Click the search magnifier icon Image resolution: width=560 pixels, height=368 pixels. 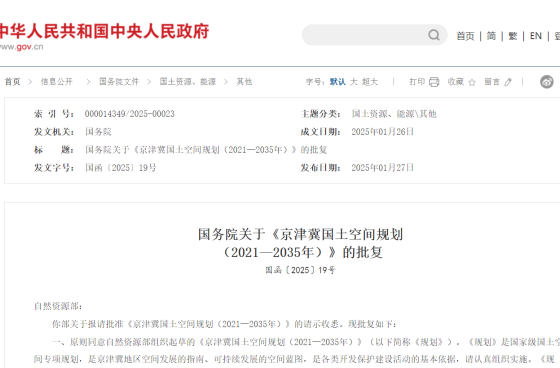pyautogui.click(x=434, y=35)
